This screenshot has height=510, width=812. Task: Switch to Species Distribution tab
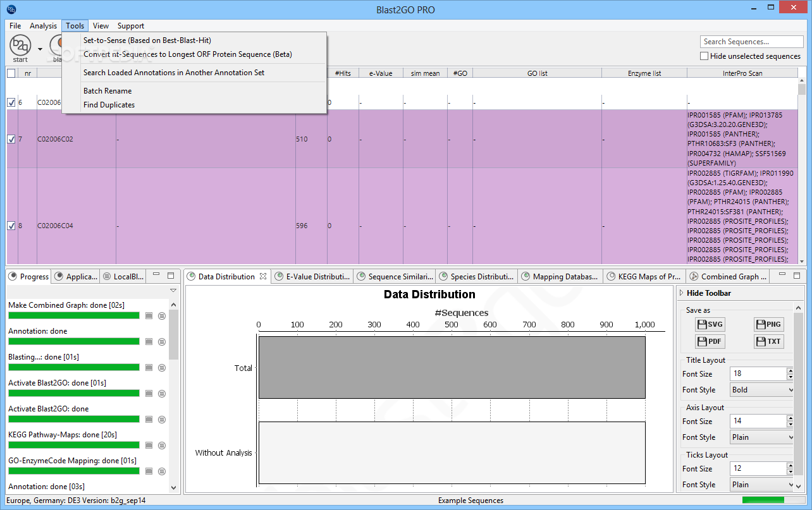(x=477, y=276)
